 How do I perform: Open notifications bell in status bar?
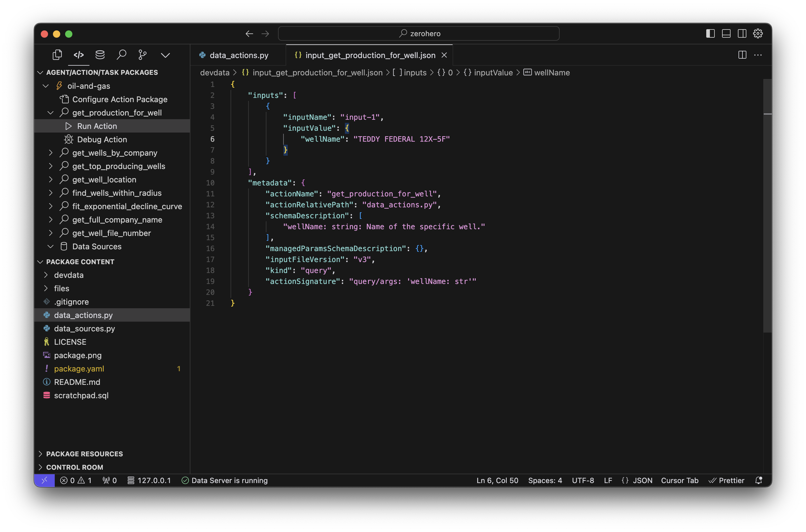tap(759, 481)
